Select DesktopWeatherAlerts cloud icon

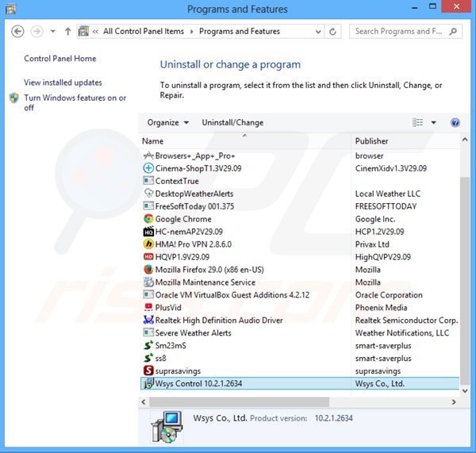point(148,194)
